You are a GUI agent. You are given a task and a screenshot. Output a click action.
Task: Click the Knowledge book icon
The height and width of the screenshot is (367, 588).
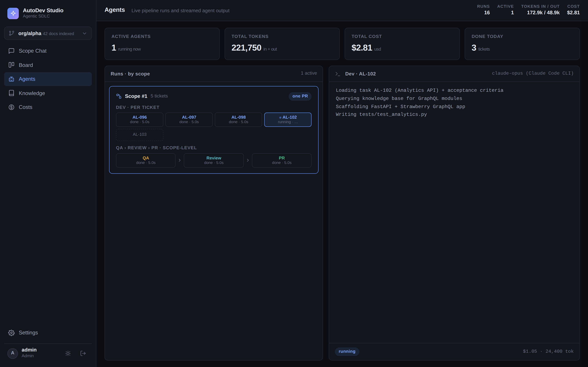click(x=11, y=93)
